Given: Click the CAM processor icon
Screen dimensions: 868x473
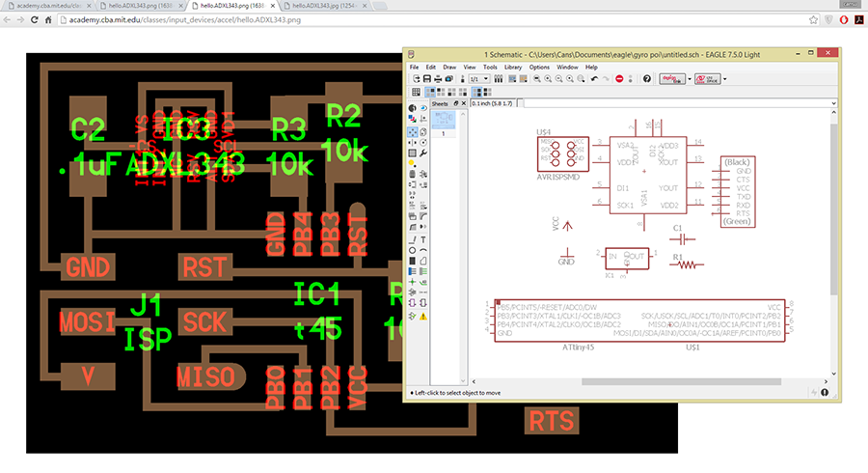Looking at the screenshot, I should [448, 78].
